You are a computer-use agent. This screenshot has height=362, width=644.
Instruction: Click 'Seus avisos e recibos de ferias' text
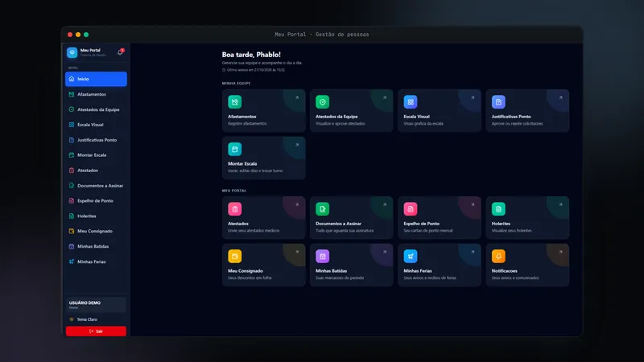430,278
